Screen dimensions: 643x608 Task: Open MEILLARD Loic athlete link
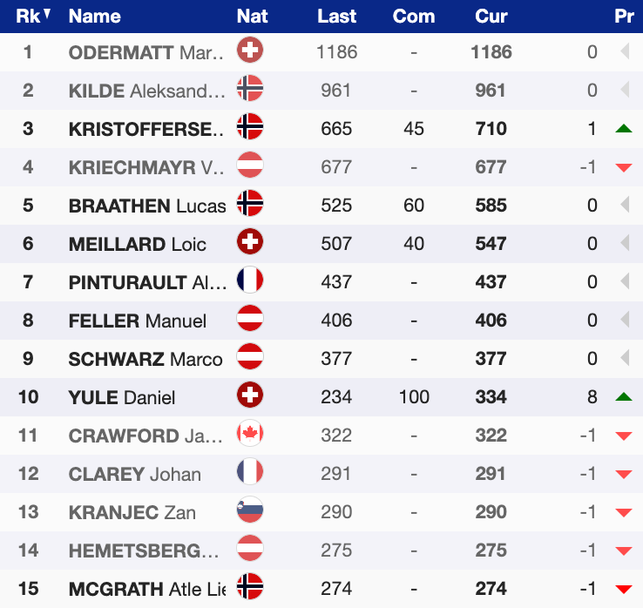138,244
